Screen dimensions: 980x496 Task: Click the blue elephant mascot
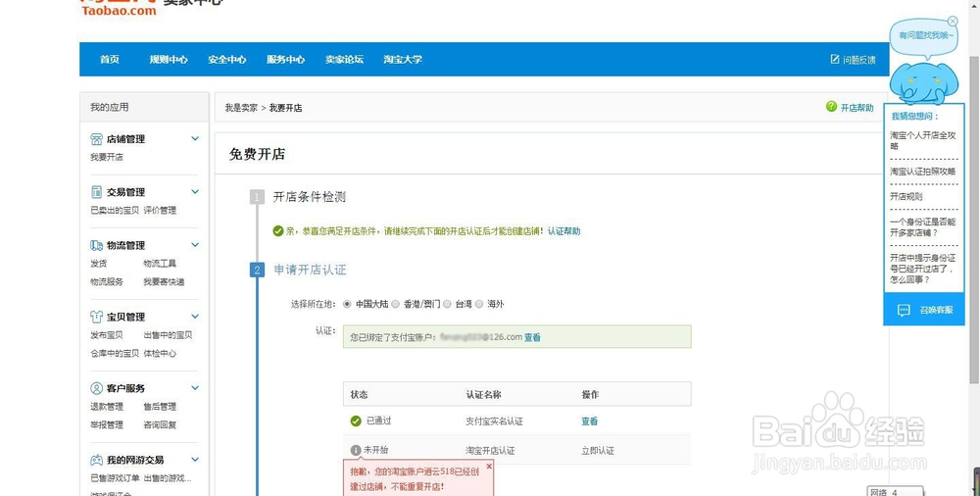[924, 81]
